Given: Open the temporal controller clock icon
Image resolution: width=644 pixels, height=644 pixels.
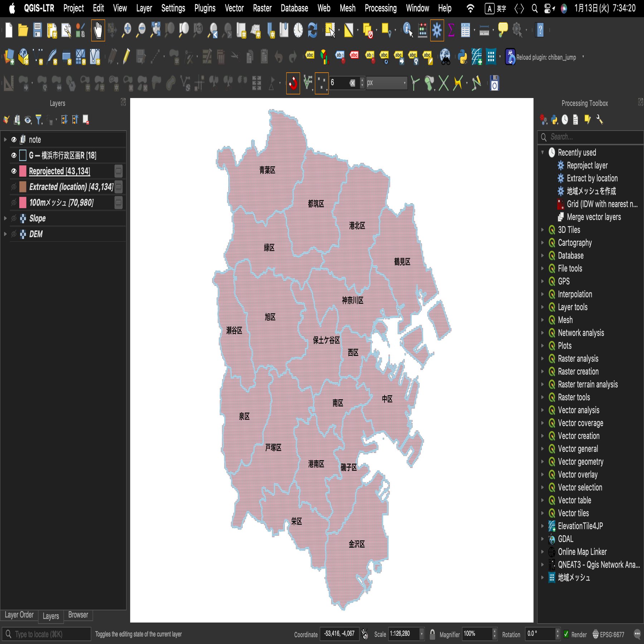Looking at the screenshot, I should point(298,30).
